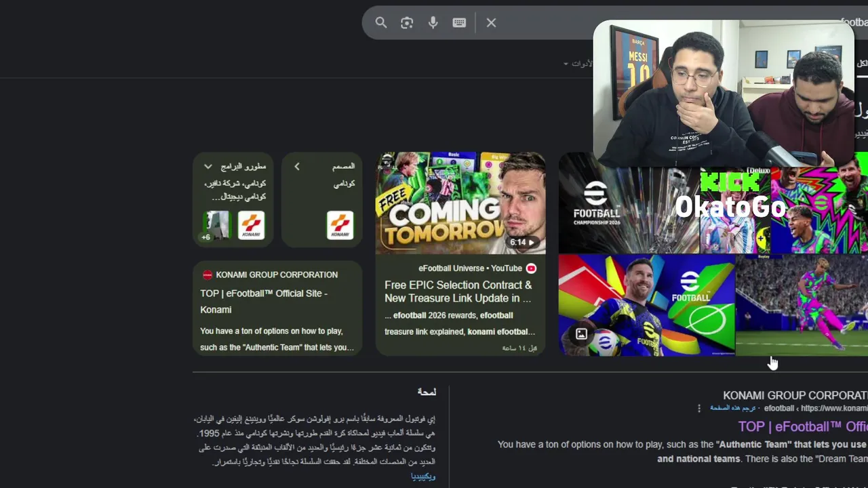Start voice search with microphone icon
This screenshot has width=868, height=488.
(x=433, y=23)
